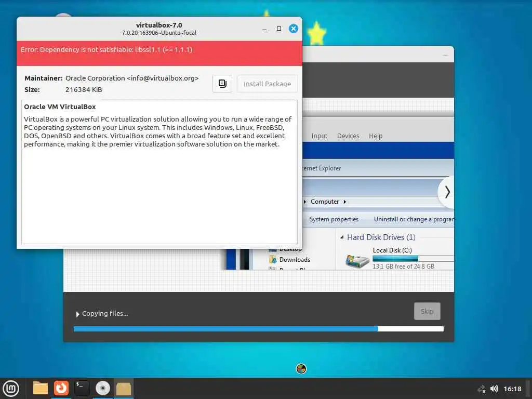This screenshot has height=399, width=532.
Task: Open the network tray icon
Action: [x=482, y=389]
